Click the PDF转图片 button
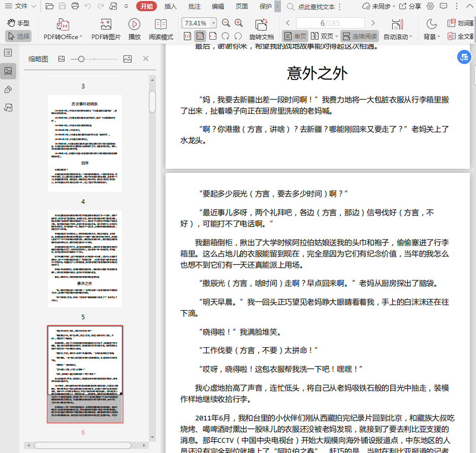 tap(106, 29)
